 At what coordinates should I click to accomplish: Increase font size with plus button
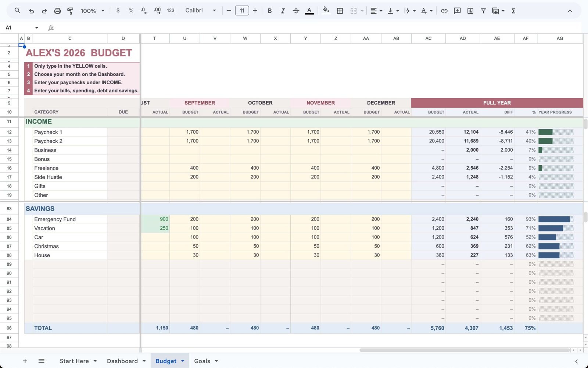coord(255,11)
